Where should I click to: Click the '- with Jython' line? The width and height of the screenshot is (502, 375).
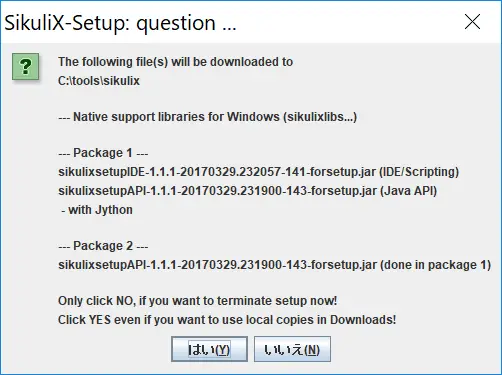click(97, 210)
